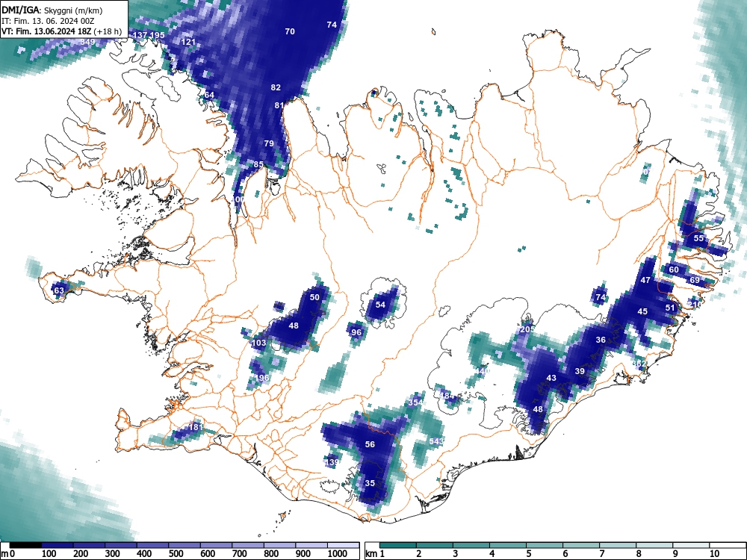747x560 pixels.
Task: Click the visibility value 39 in the southeast
Action: coord(580,371)
